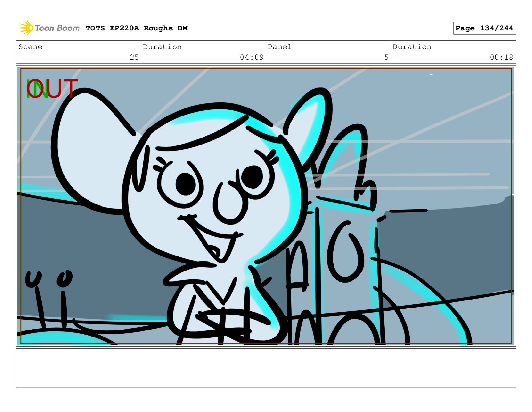Viewport: 532px width, 412px height.
Task: Click the 'Panel' header label
Action: 279,47
